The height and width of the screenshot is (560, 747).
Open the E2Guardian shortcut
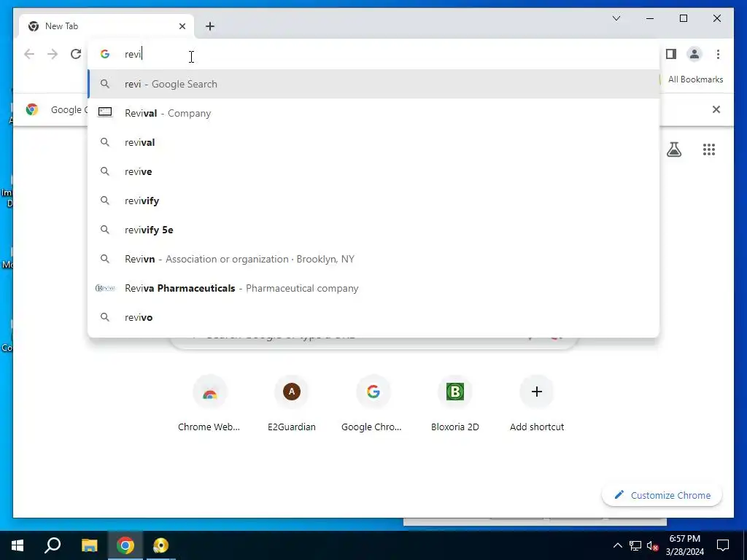(x=292, y=403)
